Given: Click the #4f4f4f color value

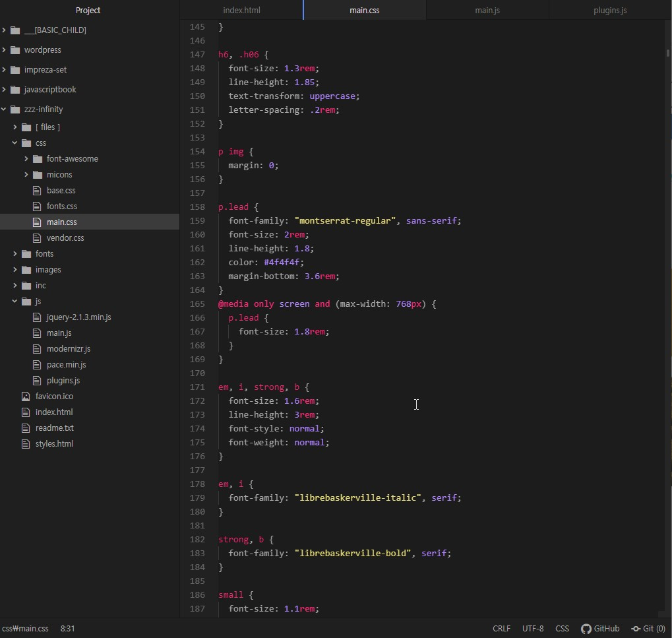Looking at the screenshot, I should [x=281, y=263].
